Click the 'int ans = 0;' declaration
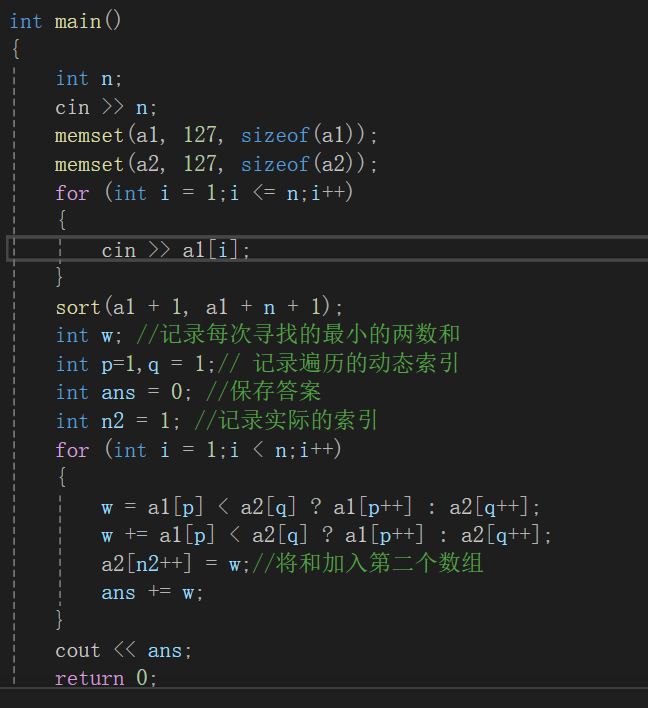The height and width of the screenshot is (708, 648). click(124, 392)
